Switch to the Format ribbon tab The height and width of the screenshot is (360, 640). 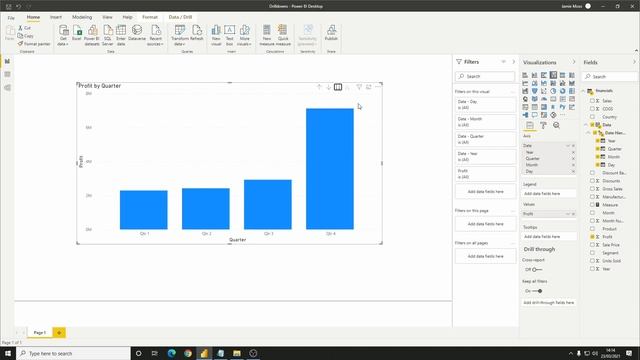point(150,17)
